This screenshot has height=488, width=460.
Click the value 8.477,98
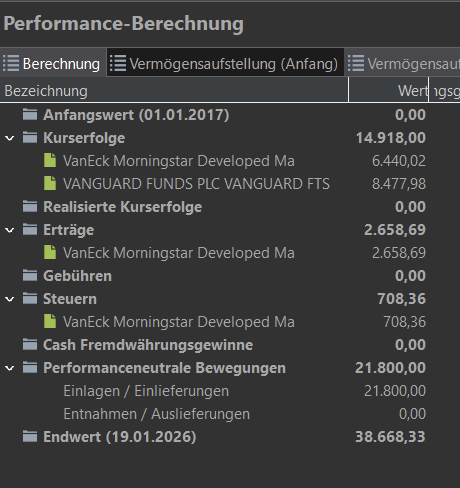399,184
